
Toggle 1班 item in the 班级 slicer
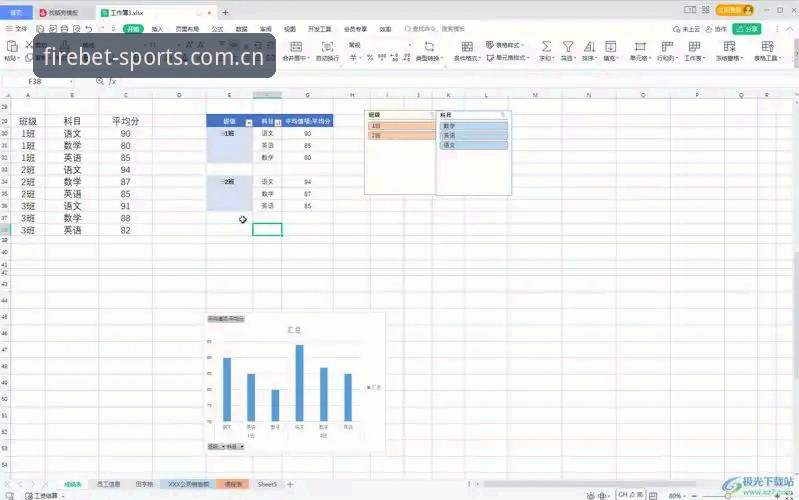click(x=401, y=125)
